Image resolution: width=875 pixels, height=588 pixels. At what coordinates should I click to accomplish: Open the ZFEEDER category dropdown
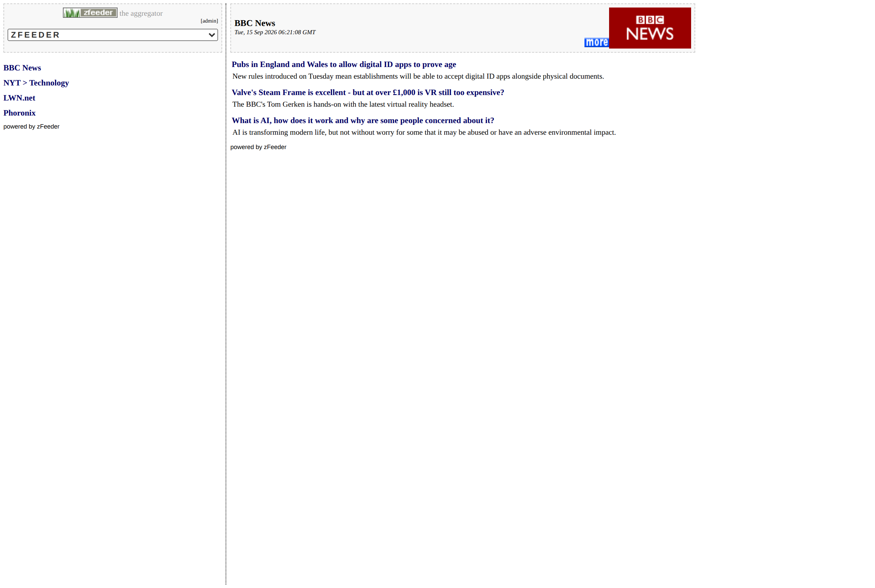(x=112, y=35)
